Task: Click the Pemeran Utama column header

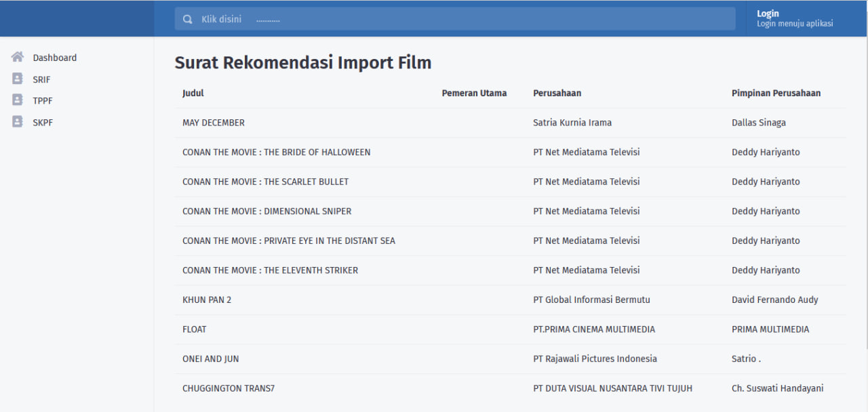Action: pyautogui.click(x=474, y=93)
